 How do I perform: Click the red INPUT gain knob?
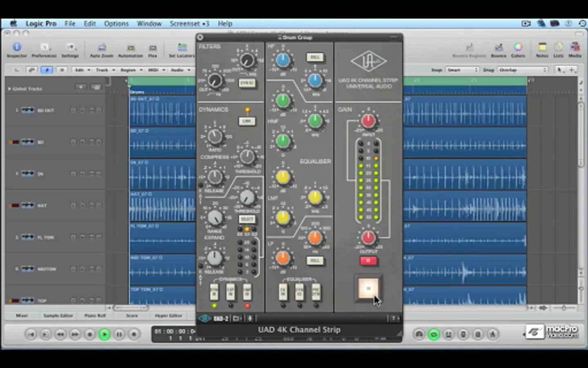point(368,121)
